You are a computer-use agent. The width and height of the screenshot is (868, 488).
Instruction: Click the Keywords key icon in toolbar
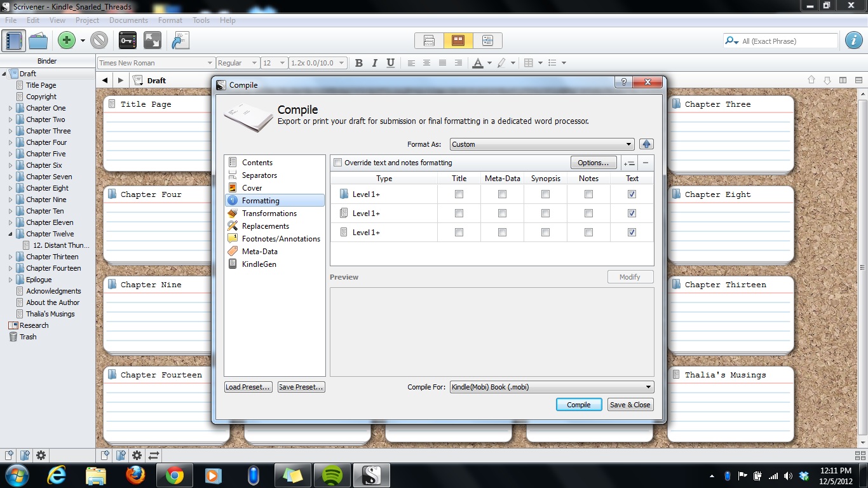pyautogui.click(x=128, y=41)
